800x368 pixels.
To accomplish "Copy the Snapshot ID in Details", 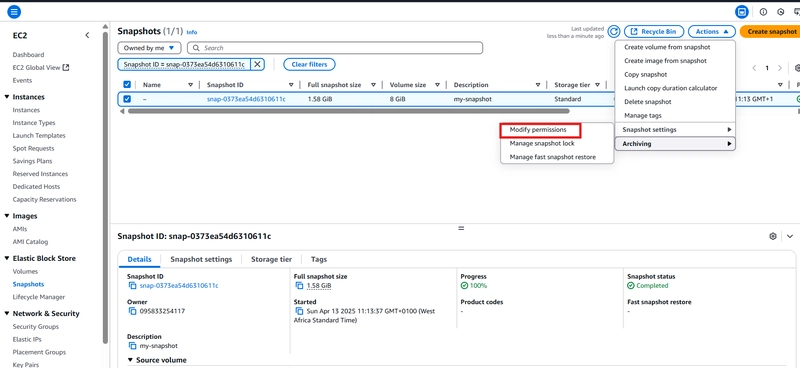I will [x=133, y=286].
